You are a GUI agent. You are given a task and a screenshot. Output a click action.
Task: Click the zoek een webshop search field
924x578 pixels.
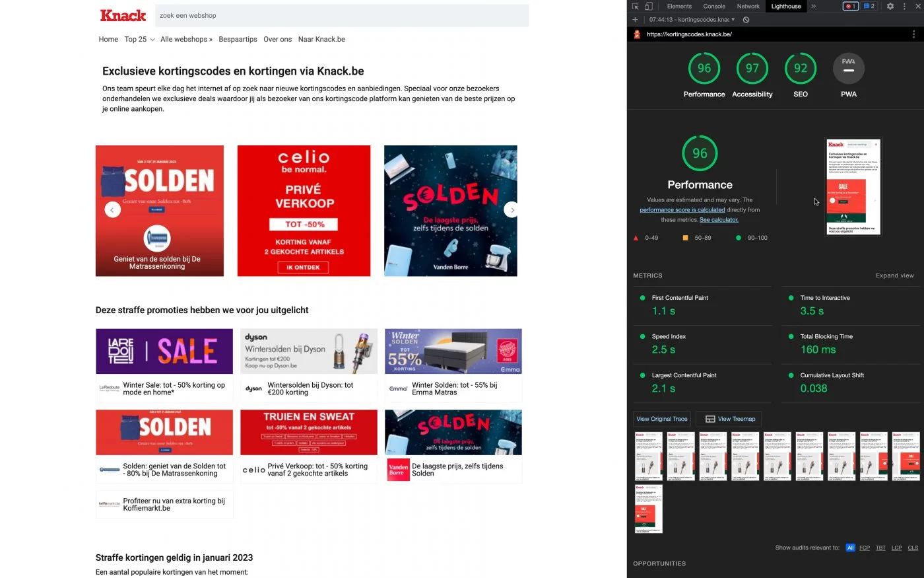(x=342, y=15)
